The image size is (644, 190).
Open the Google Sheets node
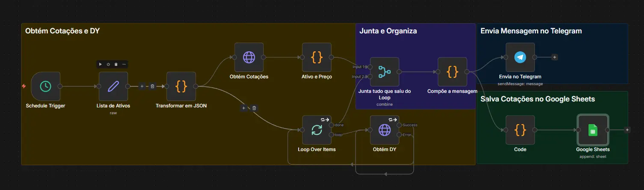coord(593,130)
